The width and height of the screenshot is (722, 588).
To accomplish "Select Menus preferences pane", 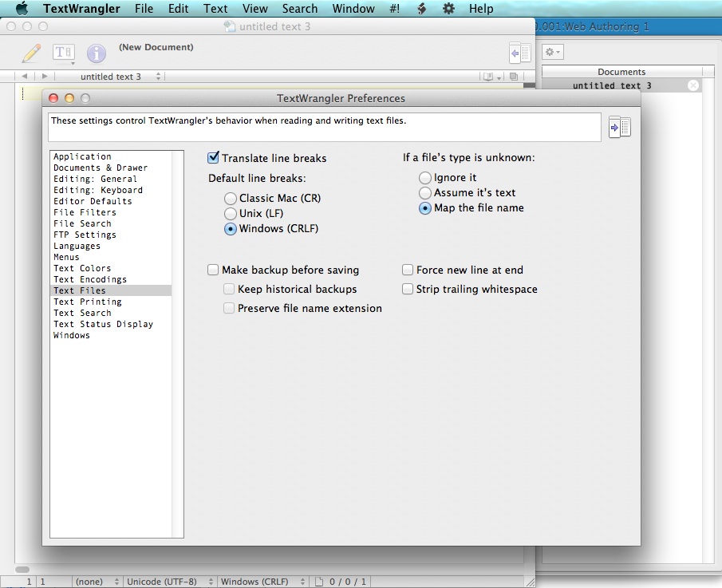I will (111, 257).
